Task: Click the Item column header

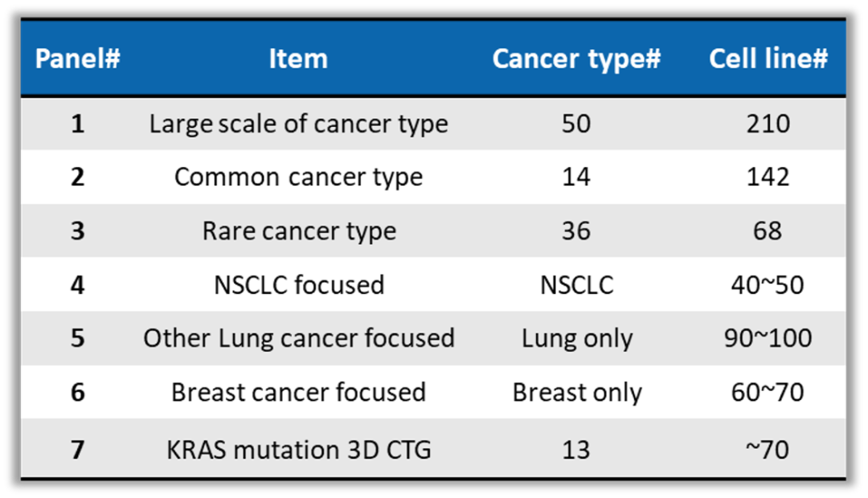Action: [298, 59]
